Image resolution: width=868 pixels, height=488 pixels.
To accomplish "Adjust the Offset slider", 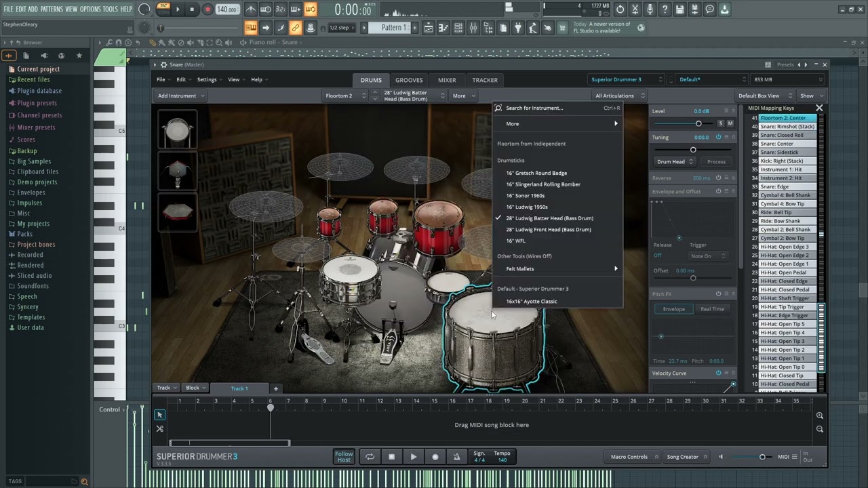I will point(692,278).
